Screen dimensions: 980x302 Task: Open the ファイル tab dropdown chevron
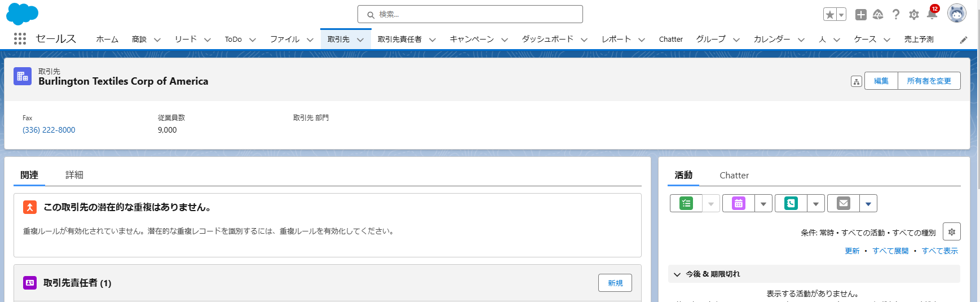click(x=310, y=40)
